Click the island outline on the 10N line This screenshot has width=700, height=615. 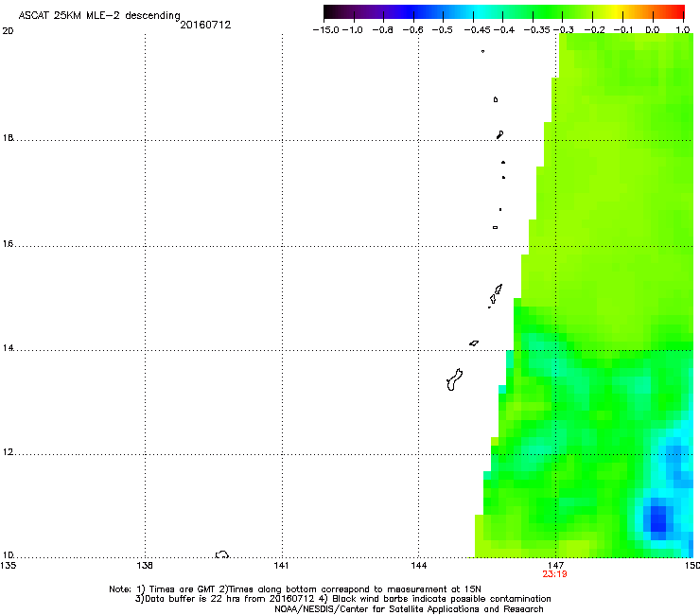click(x=222, y=554)
